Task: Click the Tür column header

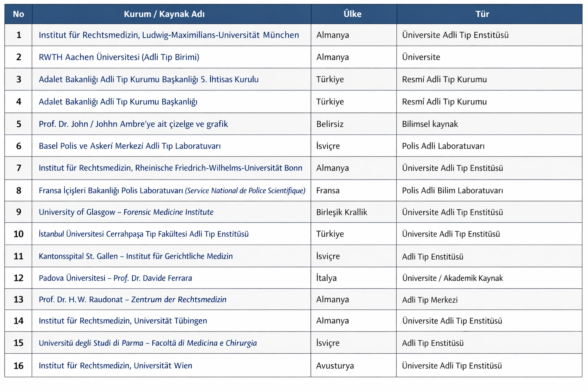Action: point(482,14)
